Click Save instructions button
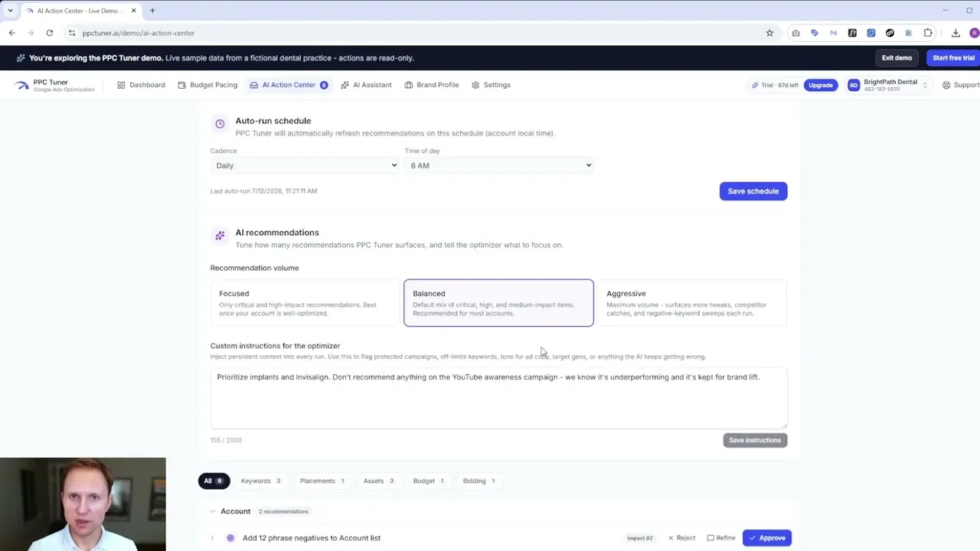980x551 pixels. [755, 440]
